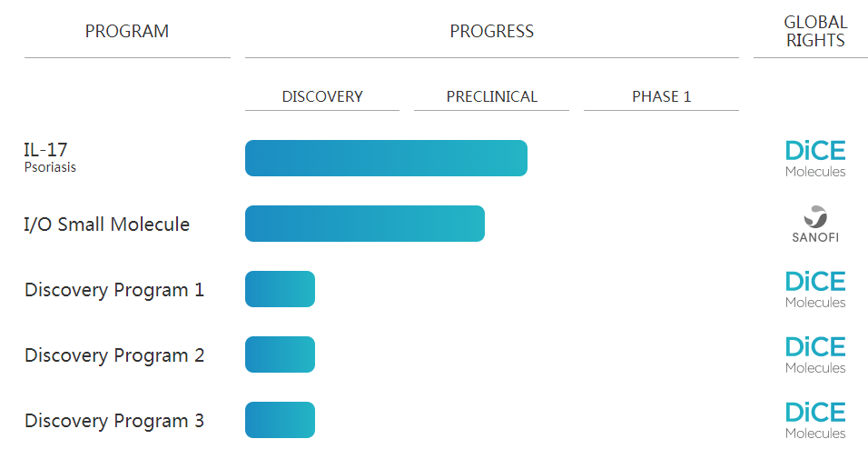This screenshot has height=459, width=868.
Task: Open the IL-17 program label
Action: (45, 150)
